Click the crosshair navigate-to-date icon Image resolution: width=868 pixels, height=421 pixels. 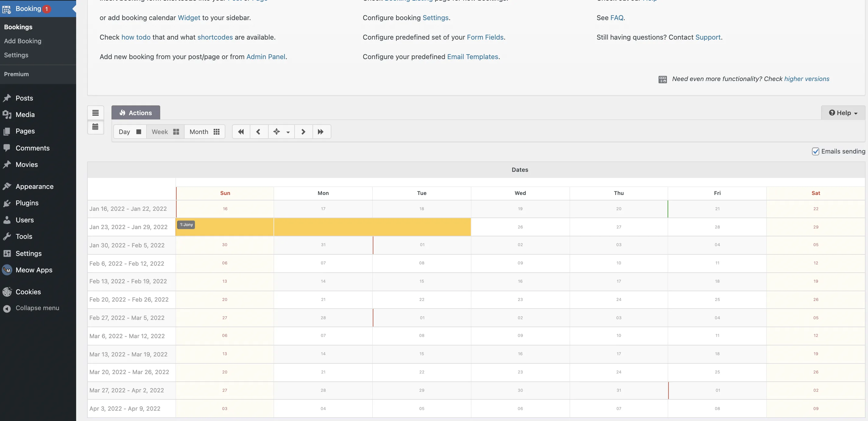click(x=277, y=132)
